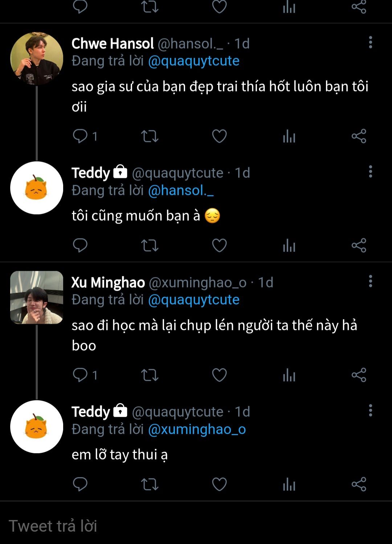View analytics on Xu Minghao's tweet
The image size is (392, 544).
point(289,375)
